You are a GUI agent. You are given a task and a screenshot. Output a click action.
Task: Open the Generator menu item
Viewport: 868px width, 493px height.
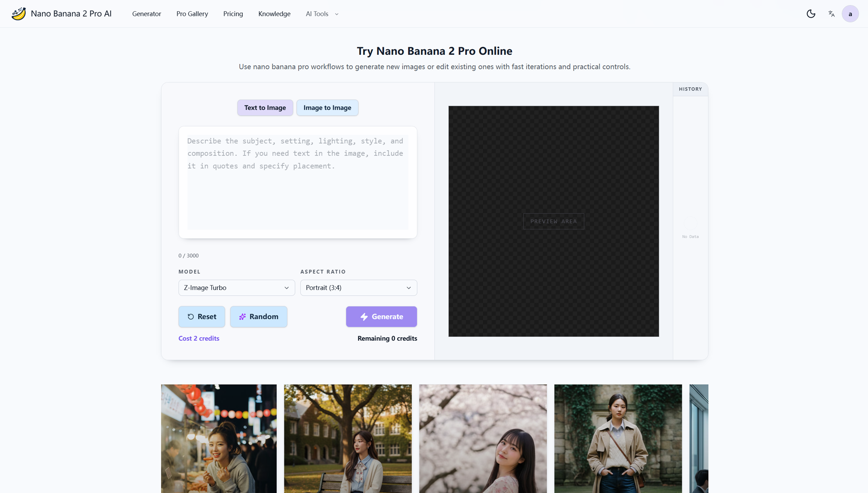point(147,14)
